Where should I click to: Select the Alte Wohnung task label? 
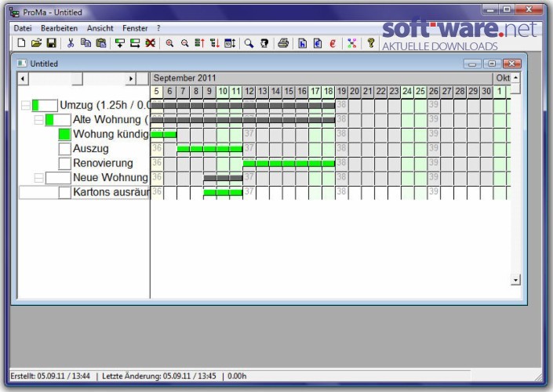[x=111, y=120]
